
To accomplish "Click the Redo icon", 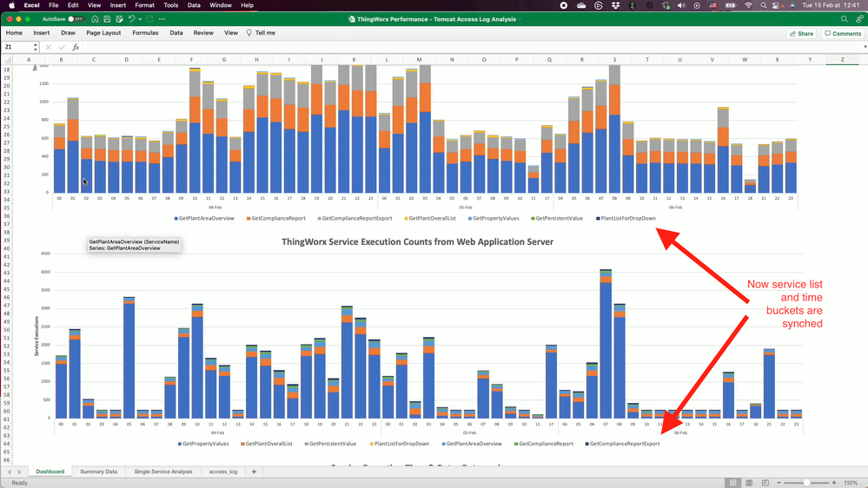I will [149, 19].
